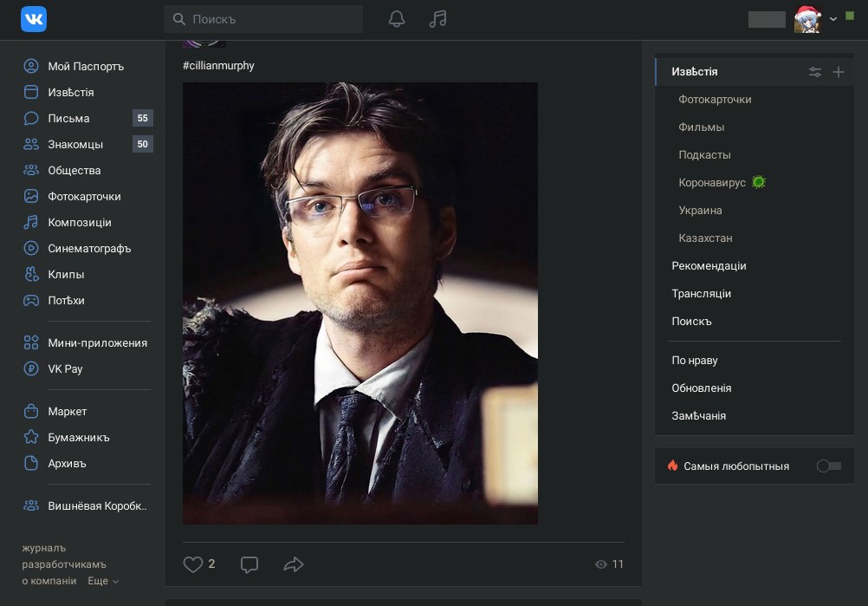Image resolution: width=868 pixels, height=606 pixels.
Task: Click the Santa hat profile avatar
Action: pos(807,19)
